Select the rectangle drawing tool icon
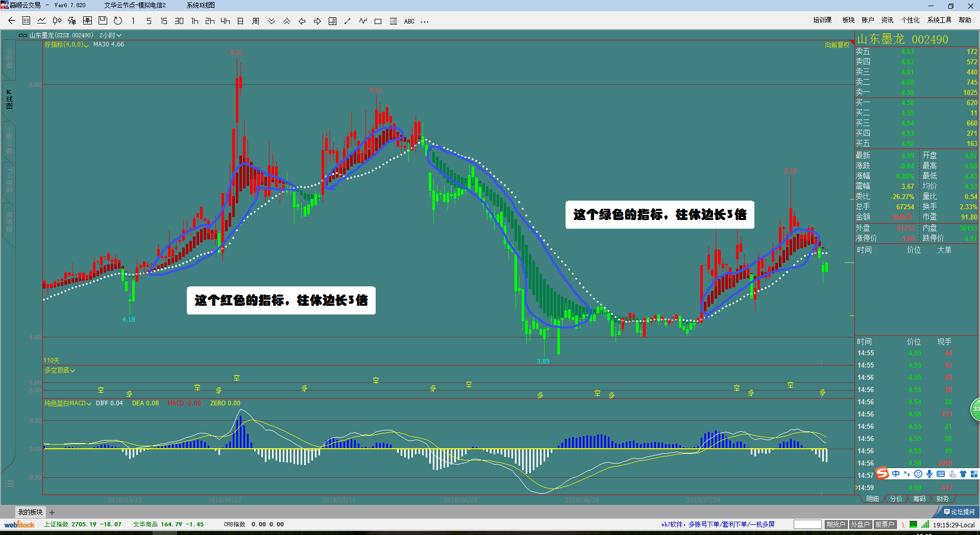This screenshot has width=980, height=535. click(378, 21)
